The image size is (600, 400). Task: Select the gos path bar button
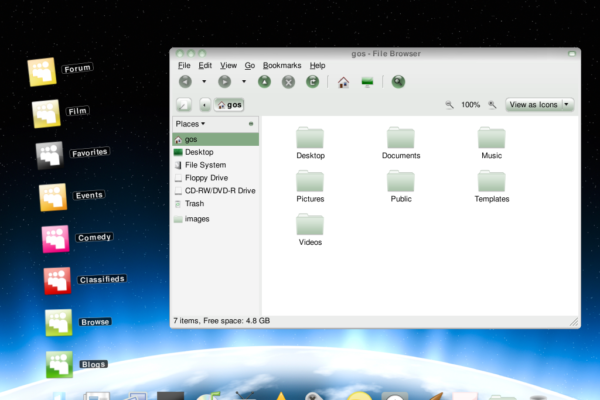click(x=229, y=104)
